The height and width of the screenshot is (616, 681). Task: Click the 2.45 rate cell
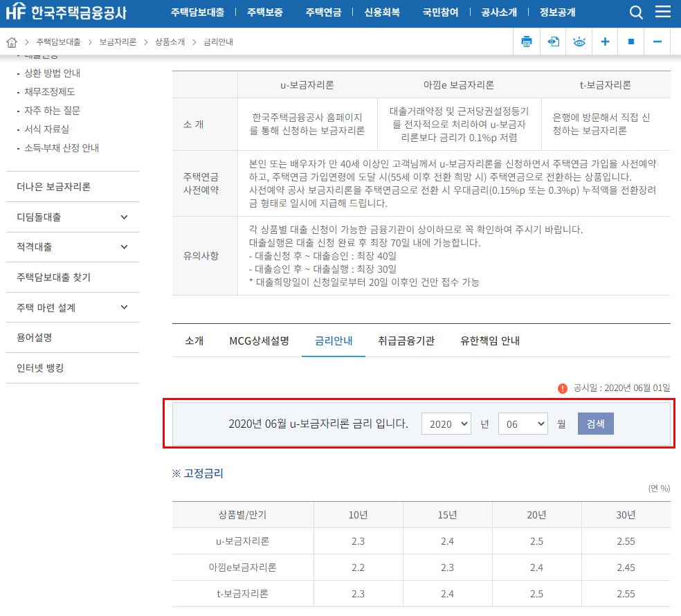[626, 568]
